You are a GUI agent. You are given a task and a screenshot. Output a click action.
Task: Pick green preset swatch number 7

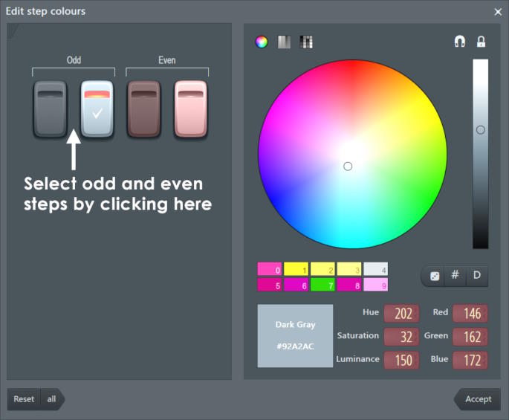tap(322, 284)
